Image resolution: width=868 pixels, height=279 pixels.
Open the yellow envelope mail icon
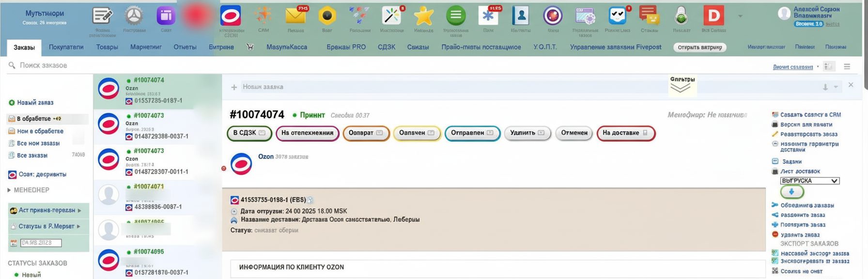[x=295, y=16]
